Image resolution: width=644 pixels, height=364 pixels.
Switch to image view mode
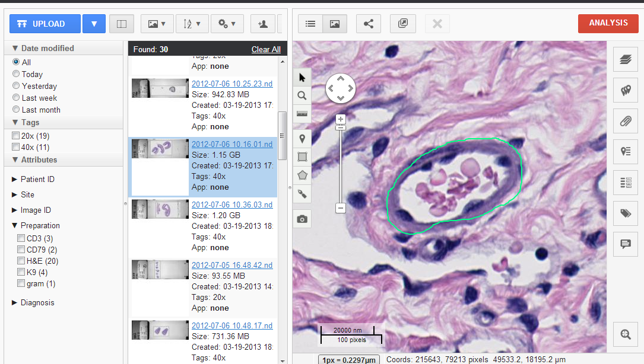335,24
